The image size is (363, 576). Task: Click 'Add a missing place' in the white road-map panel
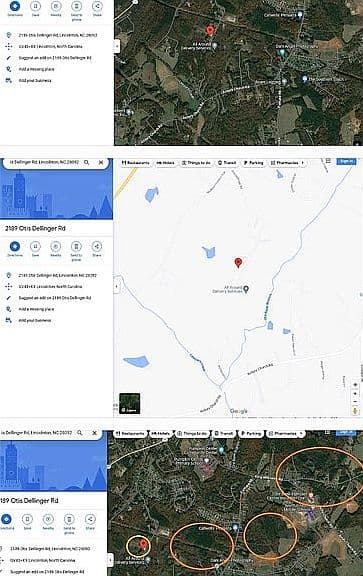point(36,309)
